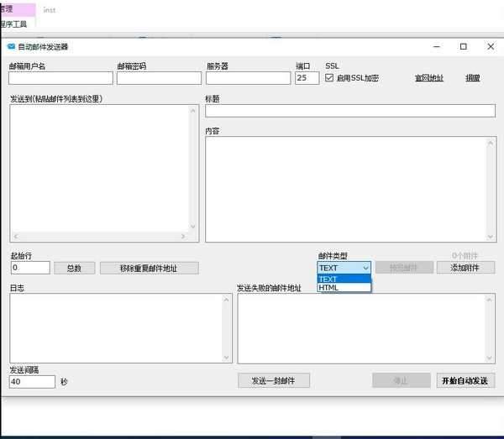The image size is (504, 439).
Task: Click the 发送间隔 field showing 40
Action: (32, 382)
